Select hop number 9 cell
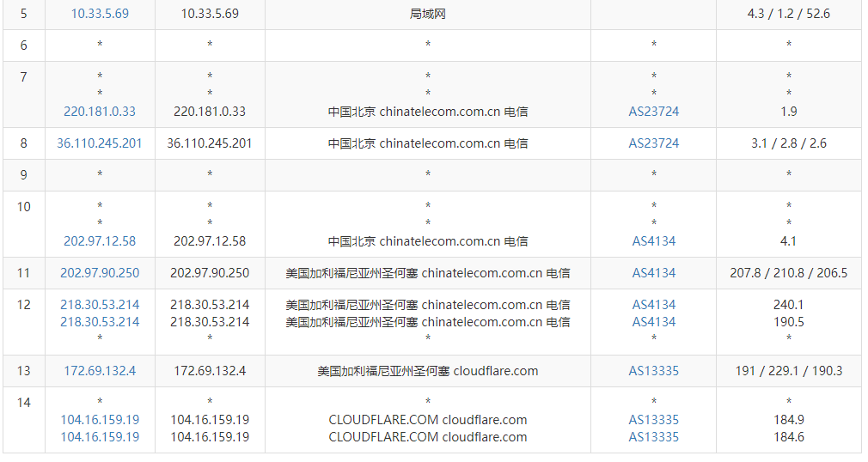868x462 pixels. pyautogui.click(x=24, y=175)
